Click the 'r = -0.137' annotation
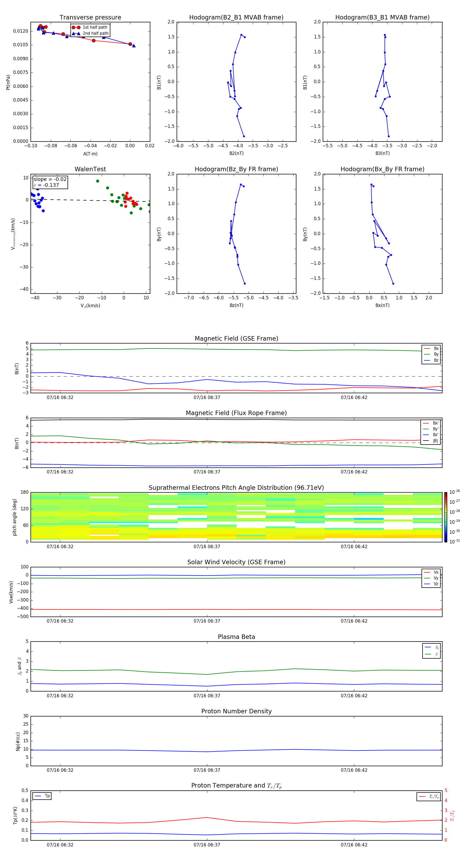This screenshot has width=473, height=868. coord(47,185)
